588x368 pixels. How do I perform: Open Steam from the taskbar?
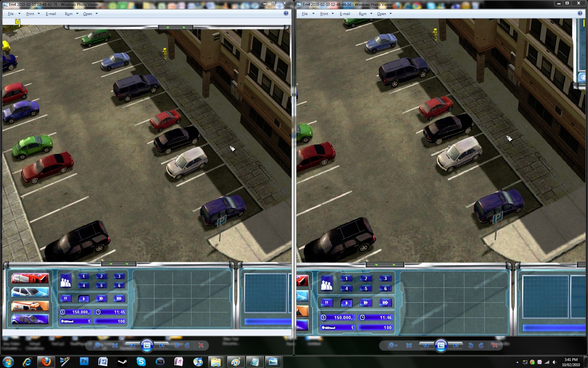pos(122,362)
